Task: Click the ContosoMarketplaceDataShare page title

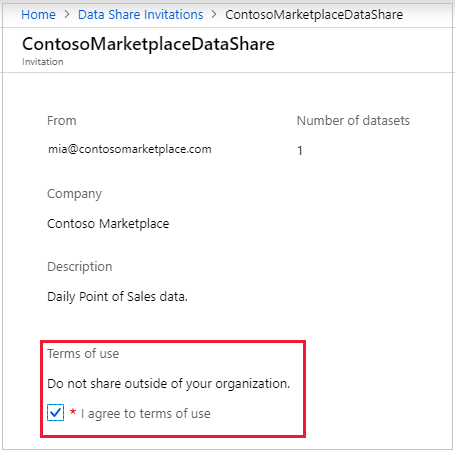Action: pyautogui.click(x=148, y=44)
